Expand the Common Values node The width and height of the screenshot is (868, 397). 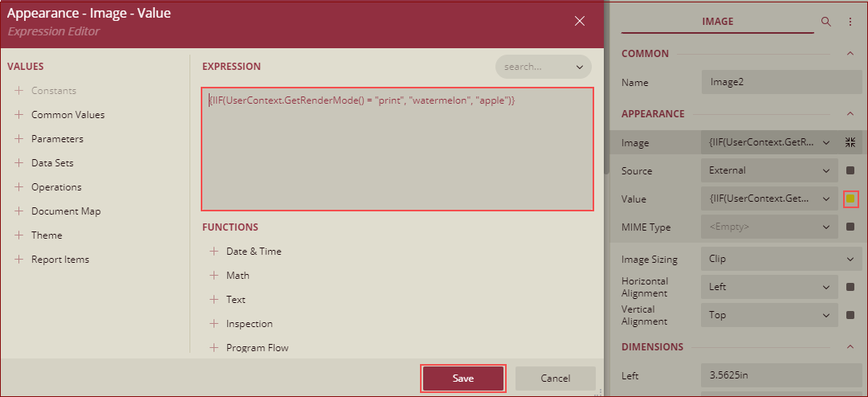[19, 115]
